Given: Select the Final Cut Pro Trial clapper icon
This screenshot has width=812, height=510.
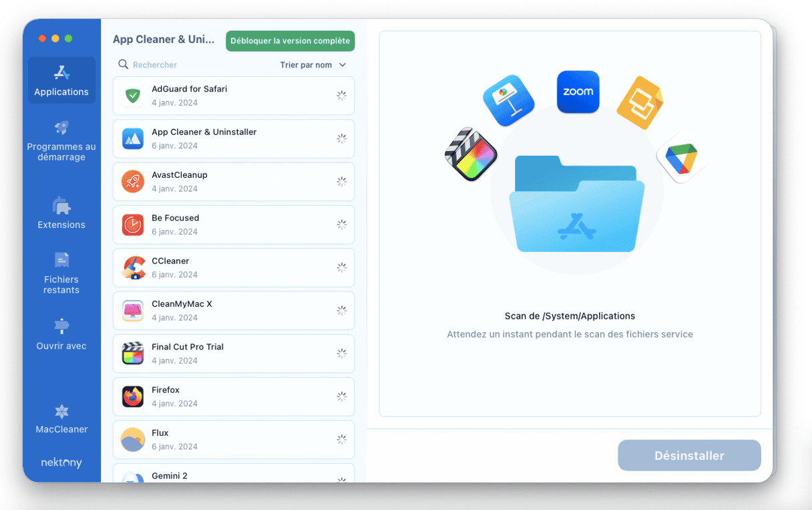Looking at the screenshot, I should [x=133, y=353].
